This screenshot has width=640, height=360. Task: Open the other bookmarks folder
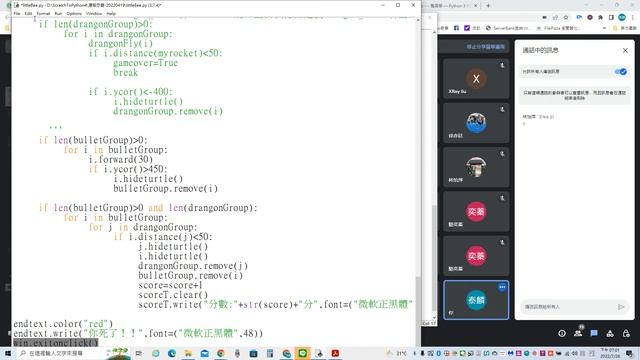click(x=624, y=28)
